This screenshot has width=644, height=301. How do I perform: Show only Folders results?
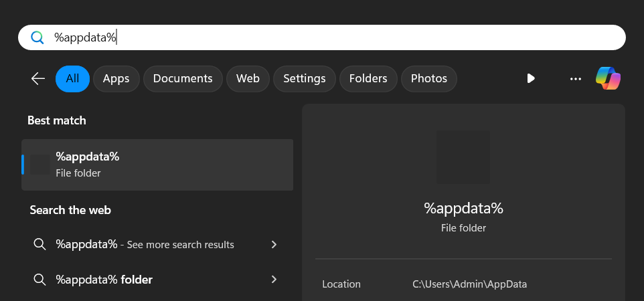[368, 78]
